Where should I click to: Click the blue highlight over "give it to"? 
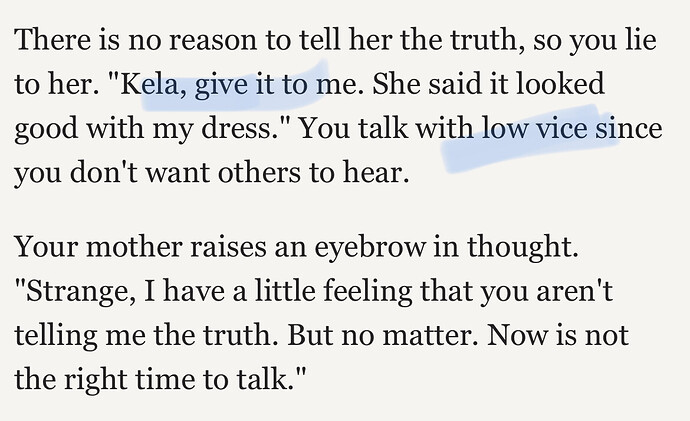(235, 86)
